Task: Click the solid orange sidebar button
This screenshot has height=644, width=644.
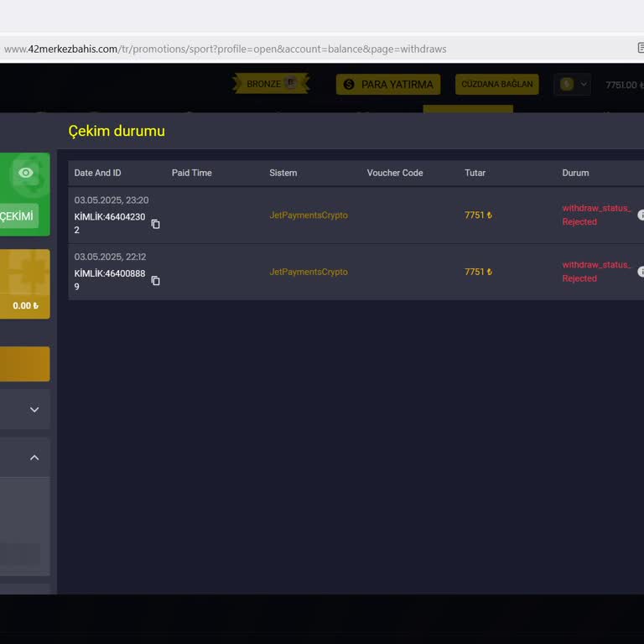Action: pyautogui.click(x=24, y=364)
